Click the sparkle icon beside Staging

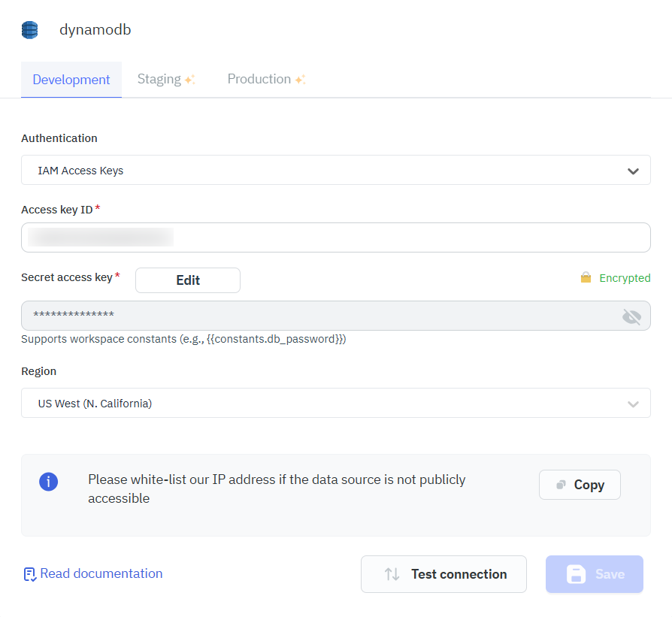click(x=190, y=79)
